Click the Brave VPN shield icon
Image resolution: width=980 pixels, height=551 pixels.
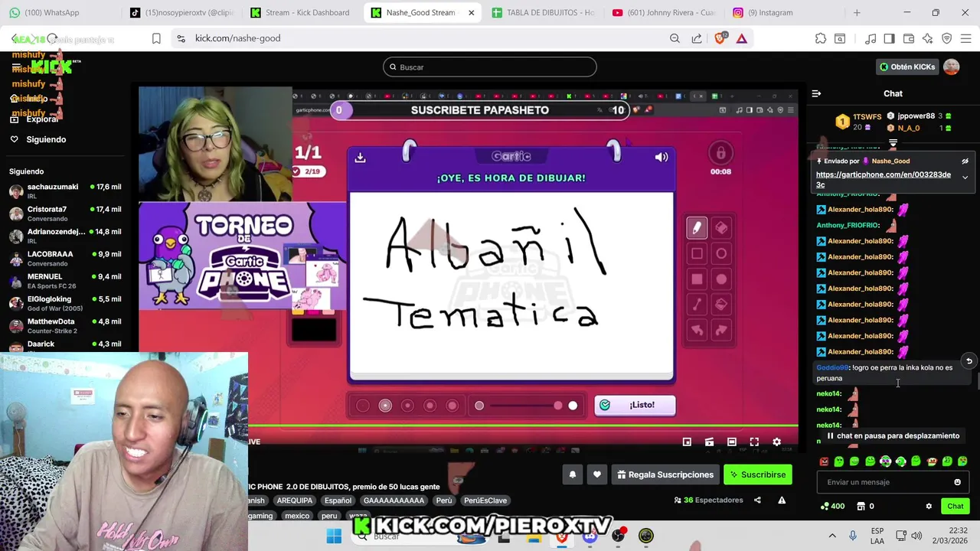point(947,38)
